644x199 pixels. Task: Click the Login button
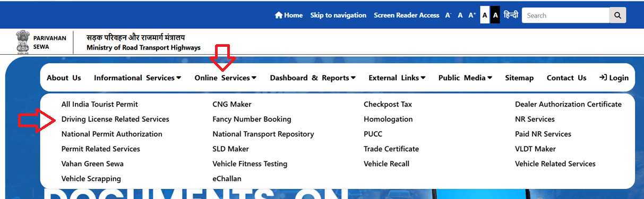(614, 78)
